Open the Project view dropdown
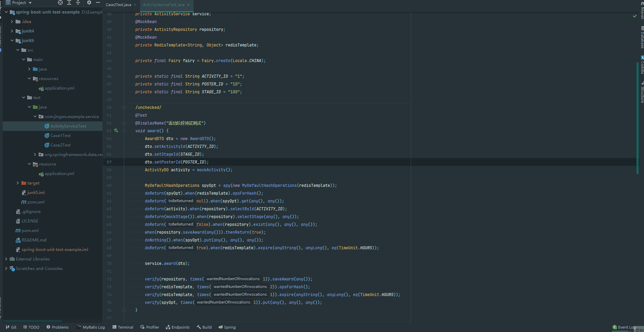Screen dimensions: 644x332 point(19,3)
